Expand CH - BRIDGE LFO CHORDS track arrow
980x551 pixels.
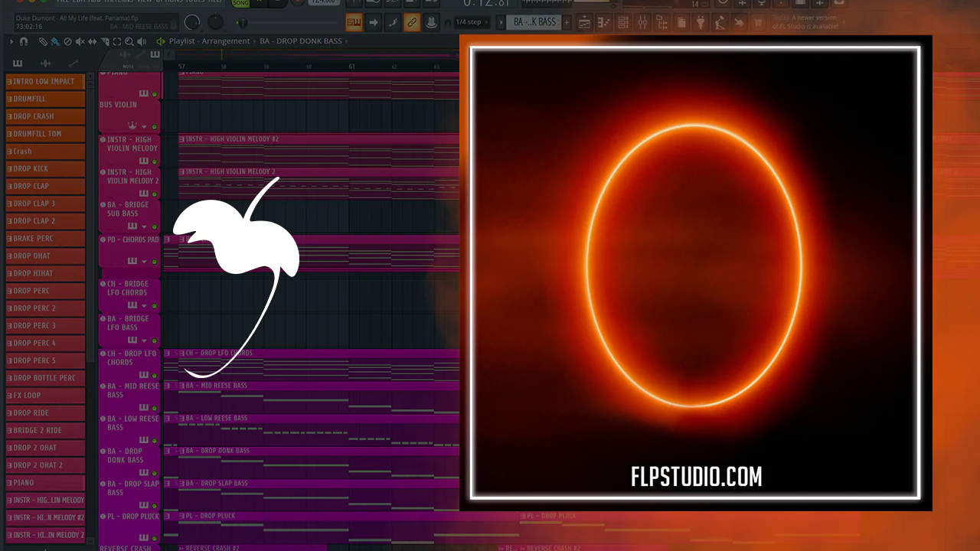pos(143,306)
